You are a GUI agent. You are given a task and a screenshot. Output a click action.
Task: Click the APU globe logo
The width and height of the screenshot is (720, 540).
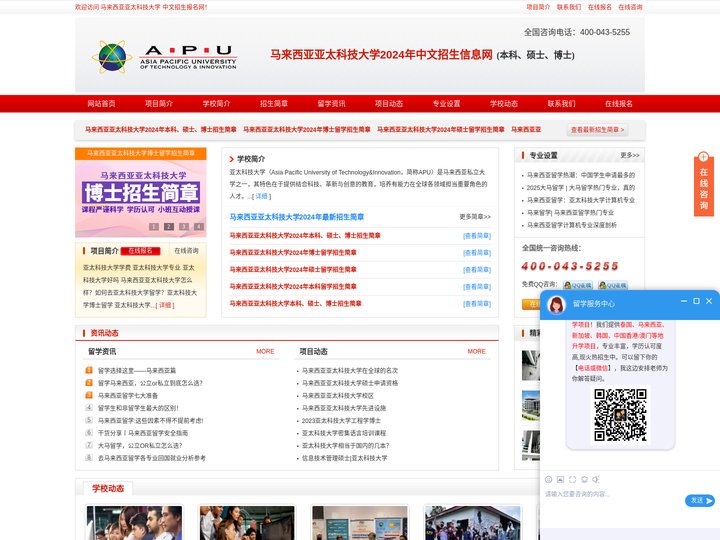tap(112, 57)
